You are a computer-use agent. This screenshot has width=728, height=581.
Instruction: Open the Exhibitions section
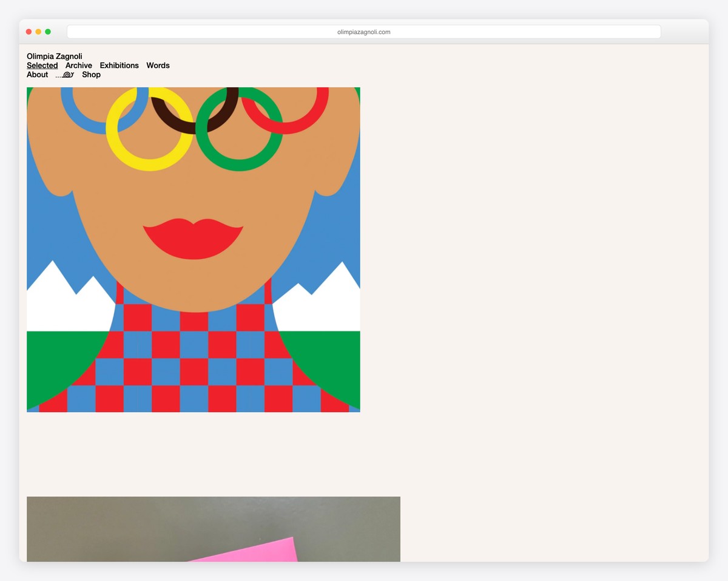click(x=119, y=65)
